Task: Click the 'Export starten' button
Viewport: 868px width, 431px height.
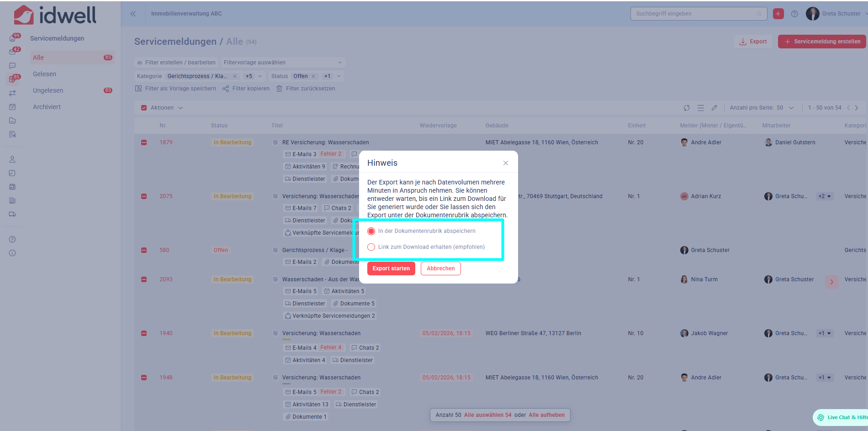Action: click(391, 268)
